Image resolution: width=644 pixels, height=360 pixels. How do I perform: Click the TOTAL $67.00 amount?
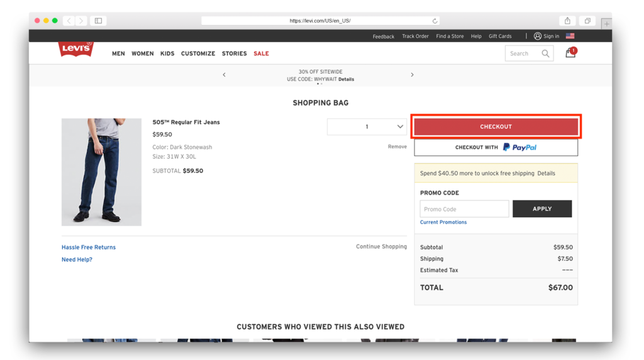(x=560, y=288)
